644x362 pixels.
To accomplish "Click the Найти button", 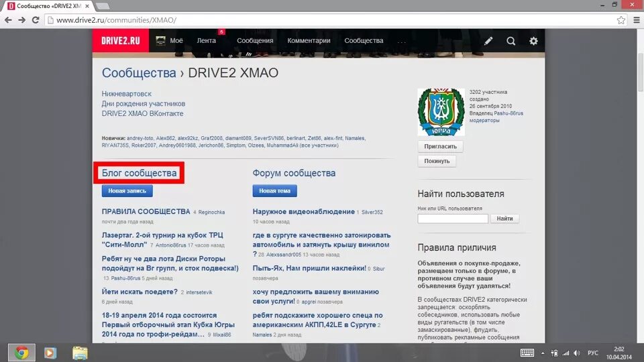I will 504,219.
